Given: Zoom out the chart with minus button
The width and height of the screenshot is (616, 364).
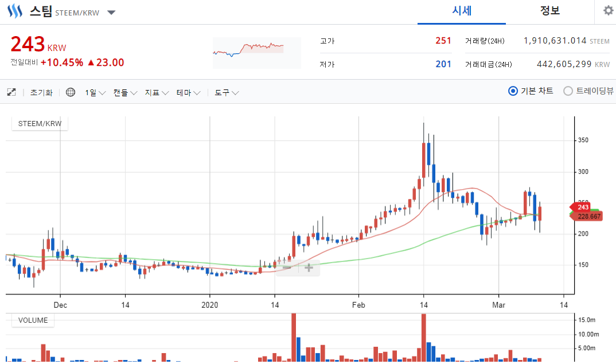Looking at the screenshot, I should click(287, 267).
